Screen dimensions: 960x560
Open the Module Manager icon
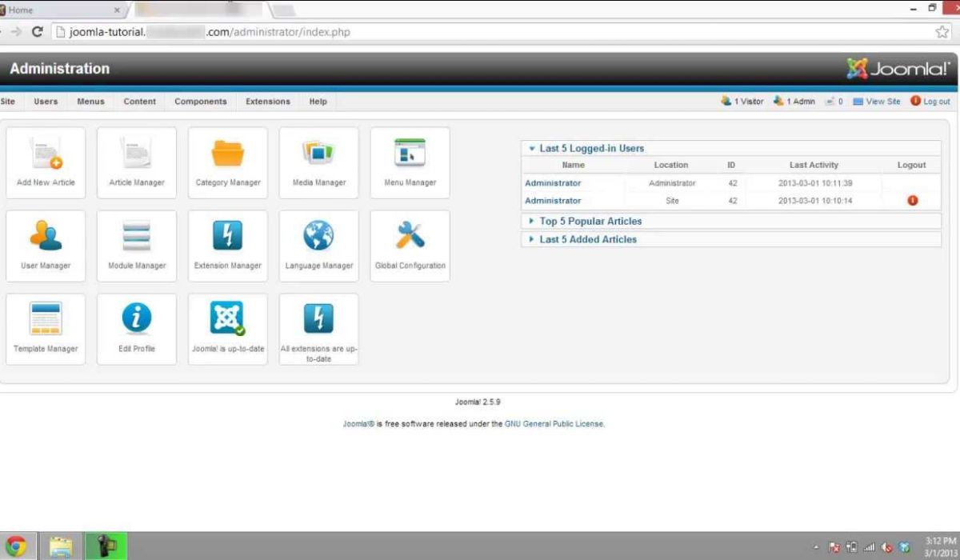point(137,246)
